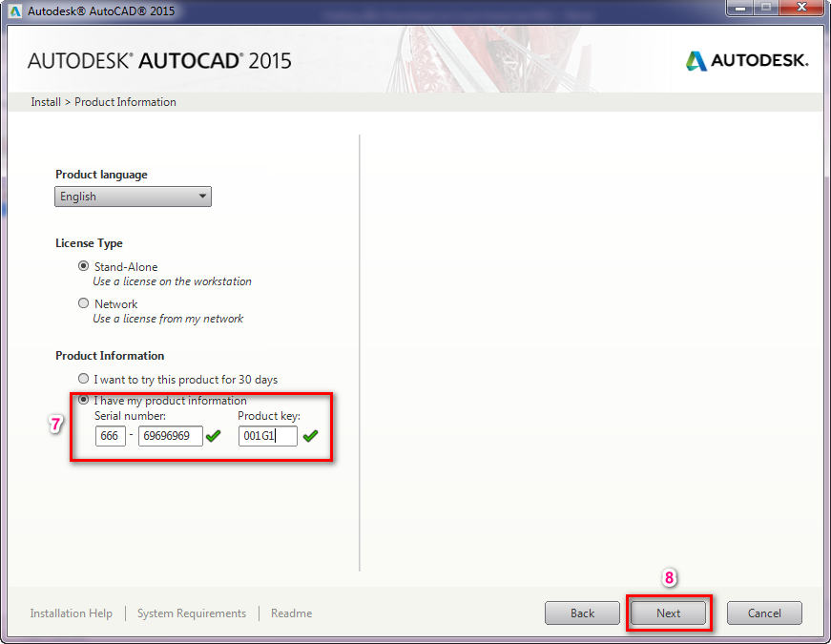Image resolution: width=831 pixels, height=644 pixels.
Task: Select the Stand-Alone license type
Action: coord(83,266)
